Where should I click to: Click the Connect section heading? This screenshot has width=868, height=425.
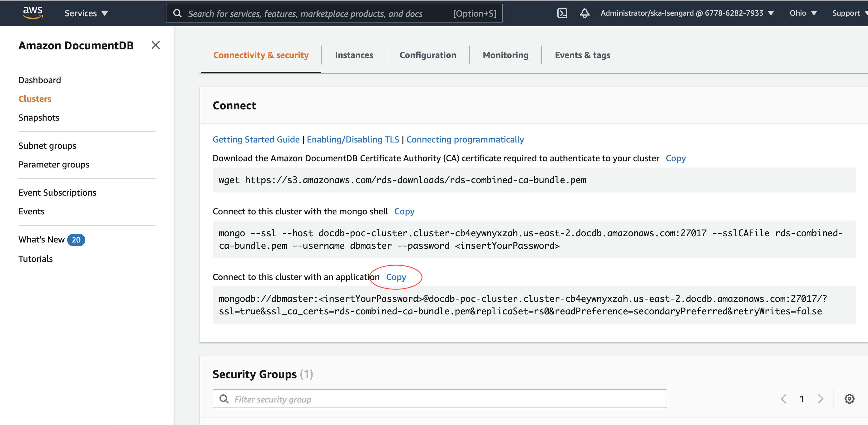point(234,106)
